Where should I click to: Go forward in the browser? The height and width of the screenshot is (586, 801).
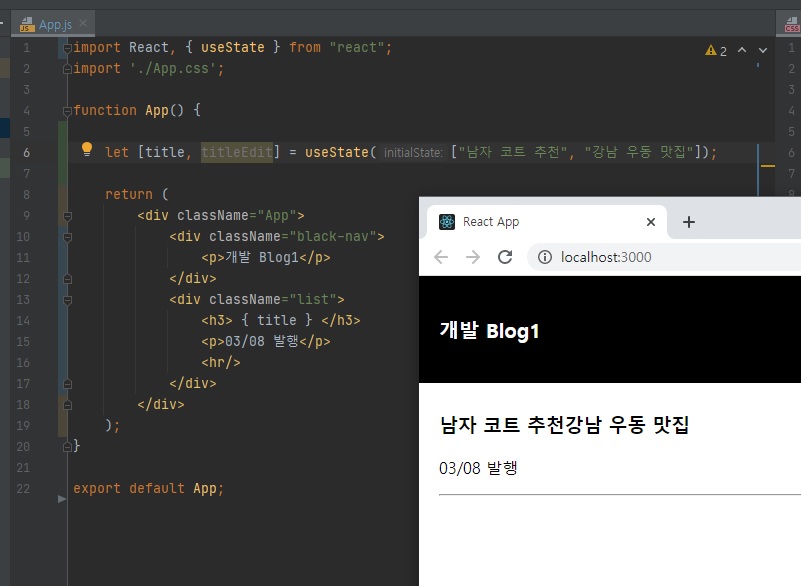[473, 257]
